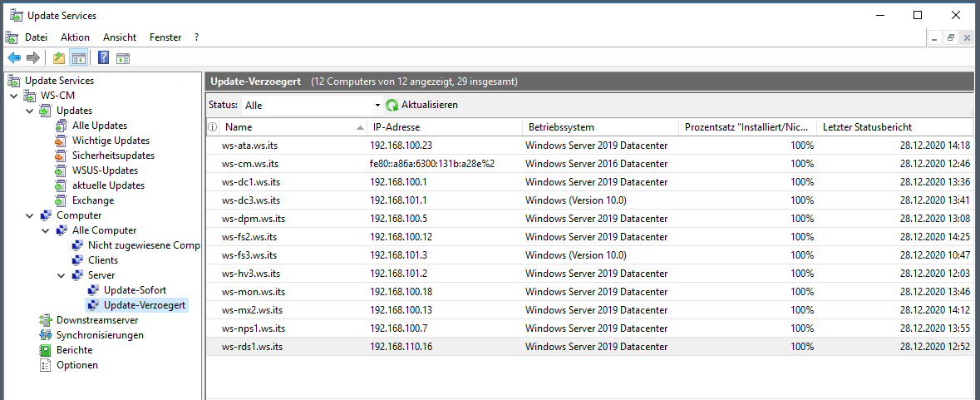This screenshot has height=400, width=980.
Task: Select the Update-Verzoegert tree item
Action: pyautogui.click(x=145, y=306)
